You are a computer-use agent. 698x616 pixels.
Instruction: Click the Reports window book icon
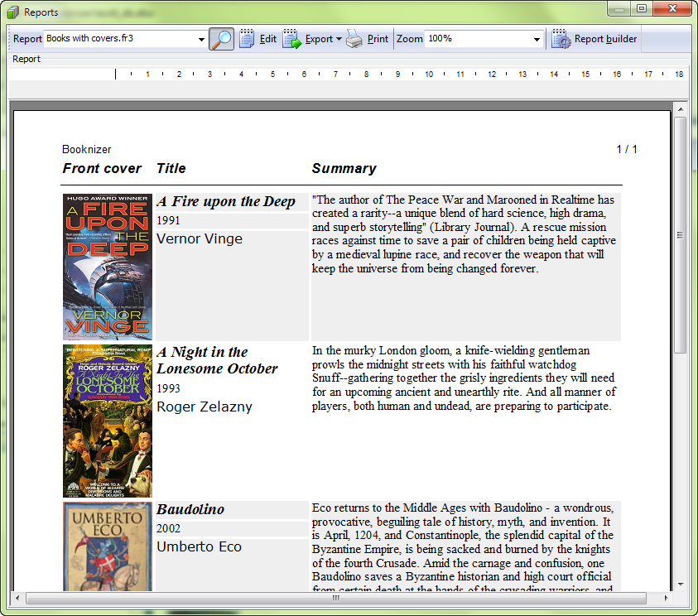[13, 12]
